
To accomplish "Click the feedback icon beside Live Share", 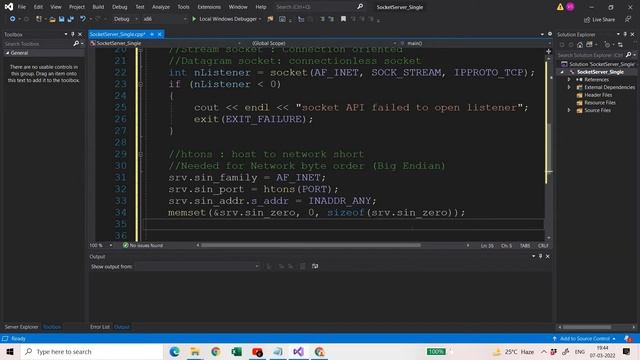I will pos(628,19).
